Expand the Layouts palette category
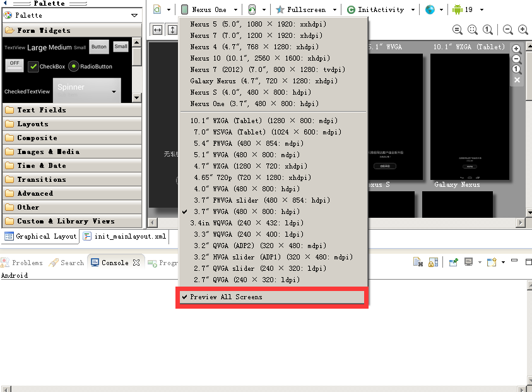Image resolution: width=532 pixels, height=392 pixels. pos(72,124)
